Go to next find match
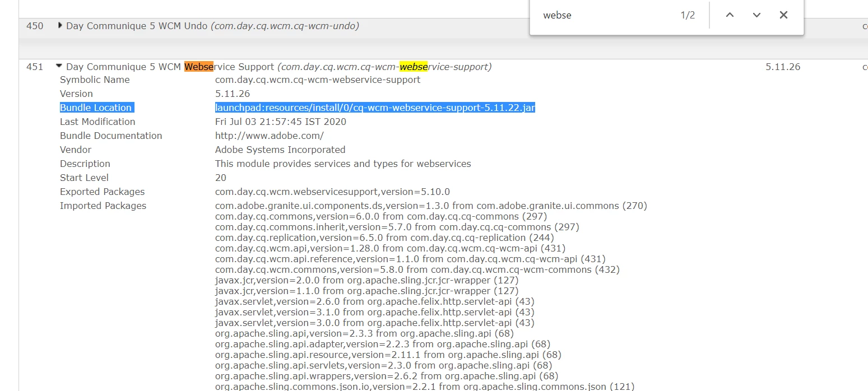The image size is (868, 391). (x=756, y=15)
